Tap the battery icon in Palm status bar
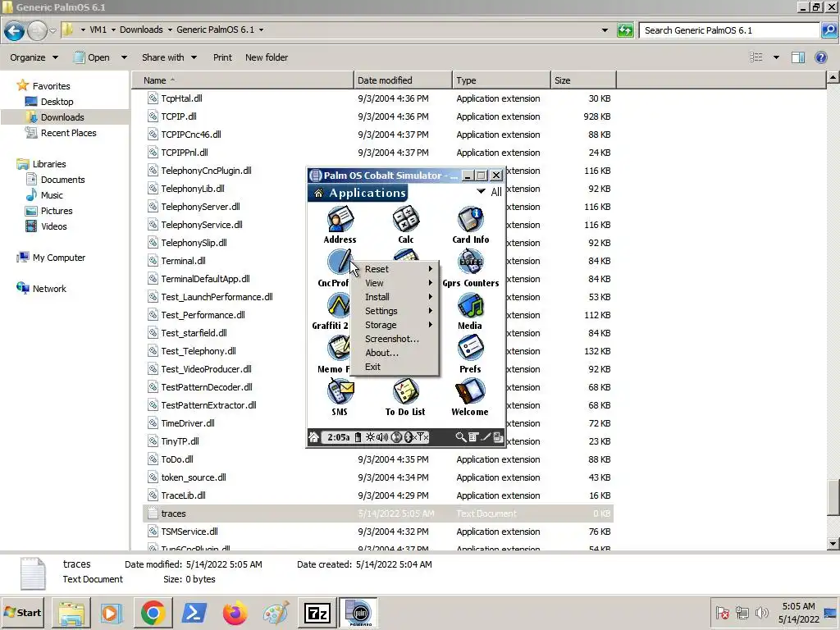 point(358,437)
